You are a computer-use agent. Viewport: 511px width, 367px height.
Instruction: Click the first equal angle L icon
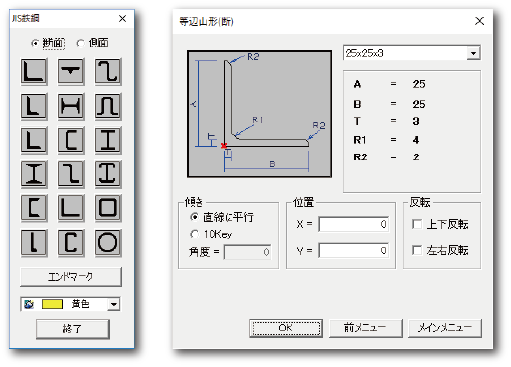pyautogui.click(x=34, y=72)
